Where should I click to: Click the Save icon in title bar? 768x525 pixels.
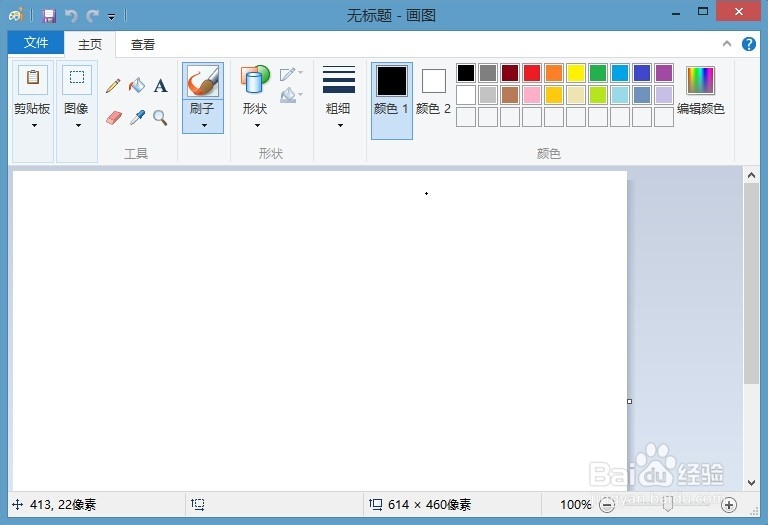(x=48, y=16)
